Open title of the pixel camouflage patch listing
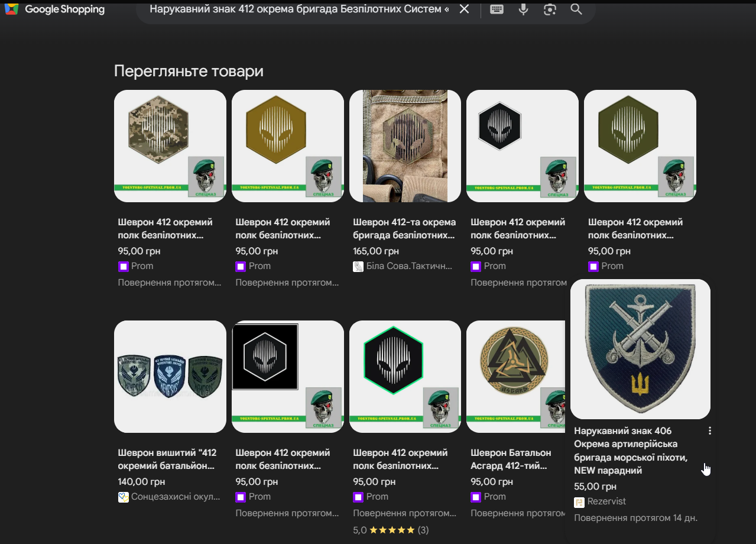Viewport: 756px width, 544px height. click(166, 229)
